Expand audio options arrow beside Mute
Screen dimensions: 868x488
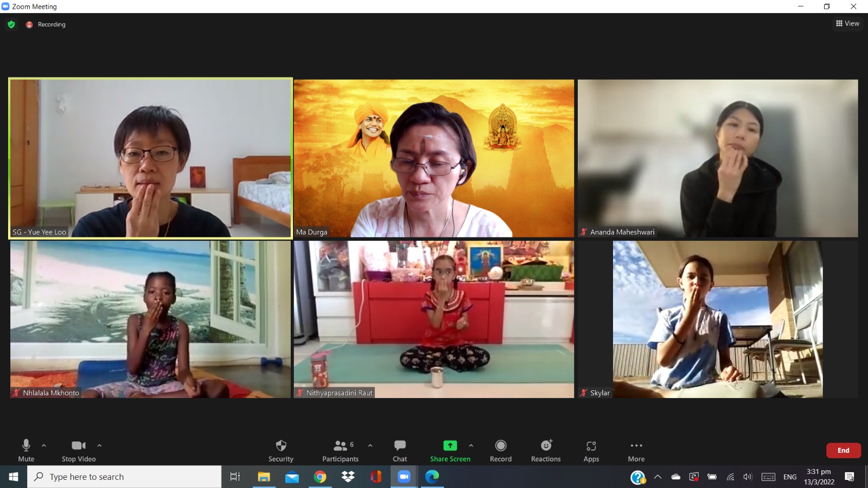tap(44, 446)
